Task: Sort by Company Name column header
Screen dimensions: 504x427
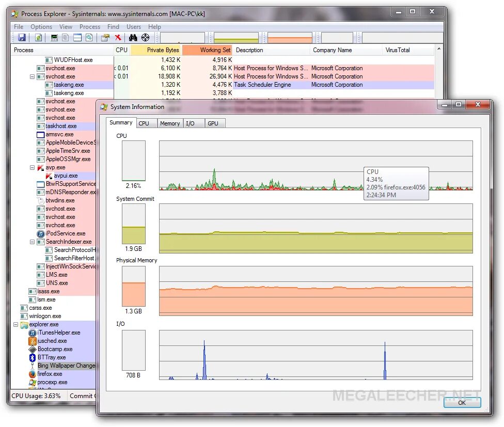Action: pyautogui.click(x=346, y=50)
